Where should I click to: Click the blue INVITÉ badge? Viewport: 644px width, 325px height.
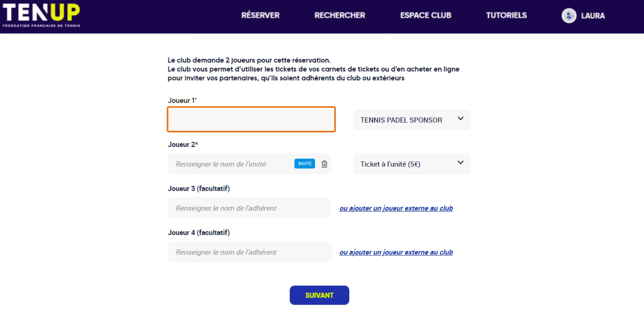pyautogui.click(x=305, y=164)
